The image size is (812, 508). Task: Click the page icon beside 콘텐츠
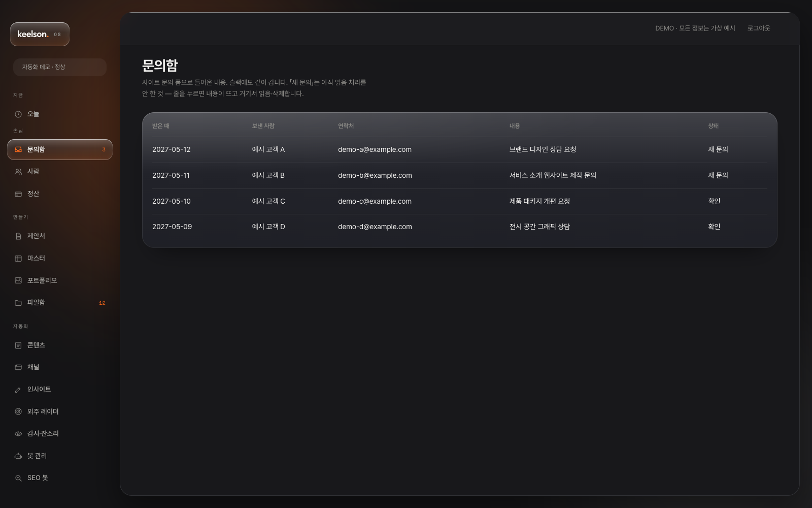click(18, 345)
